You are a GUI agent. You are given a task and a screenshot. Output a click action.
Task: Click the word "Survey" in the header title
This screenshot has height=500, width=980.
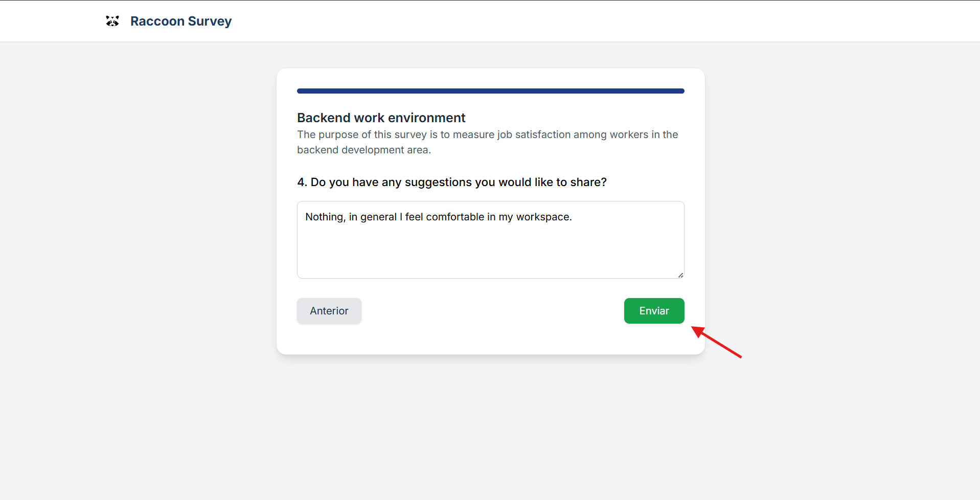tap(210, 21)
